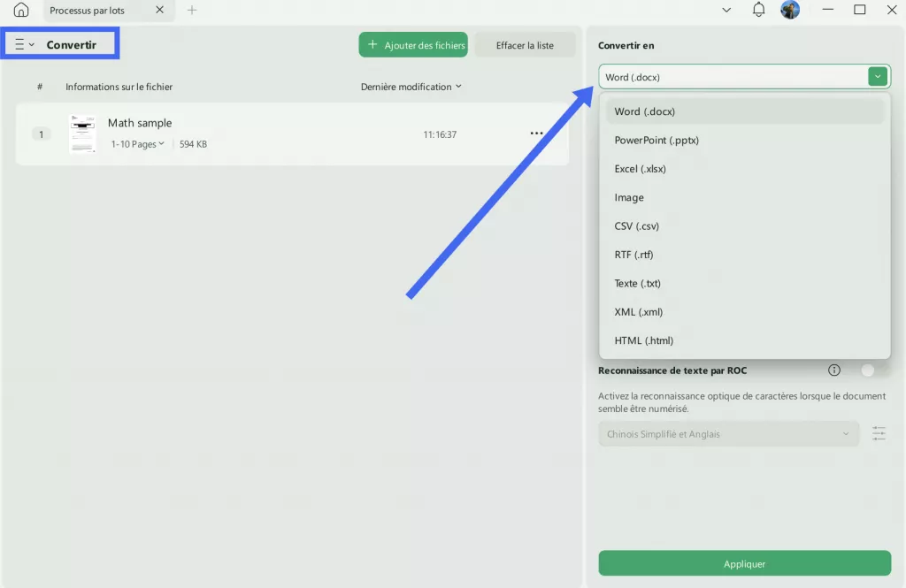Open a new tab with the plus icon

pyautogui.click(x=192, y=11)
